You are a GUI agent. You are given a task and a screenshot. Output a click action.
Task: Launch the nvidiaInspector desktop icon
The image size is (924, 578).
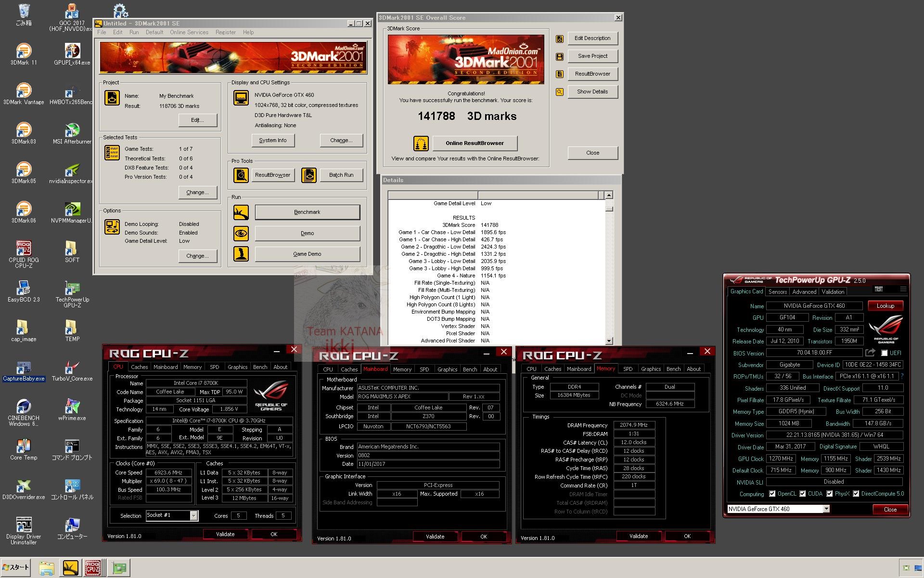(x=72, y=172)
